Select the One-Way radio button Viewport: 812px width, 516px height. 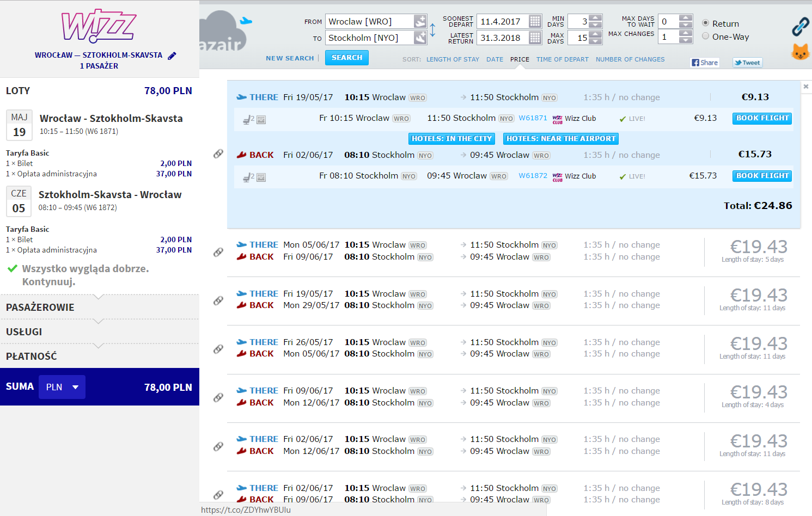[x=706, y=36]
